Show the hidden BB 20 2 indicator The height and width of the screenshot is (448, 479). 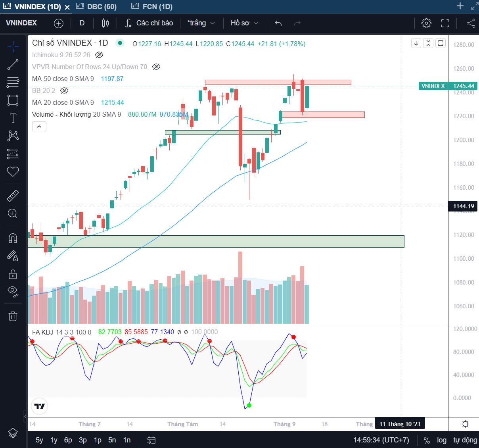point(64,90)
